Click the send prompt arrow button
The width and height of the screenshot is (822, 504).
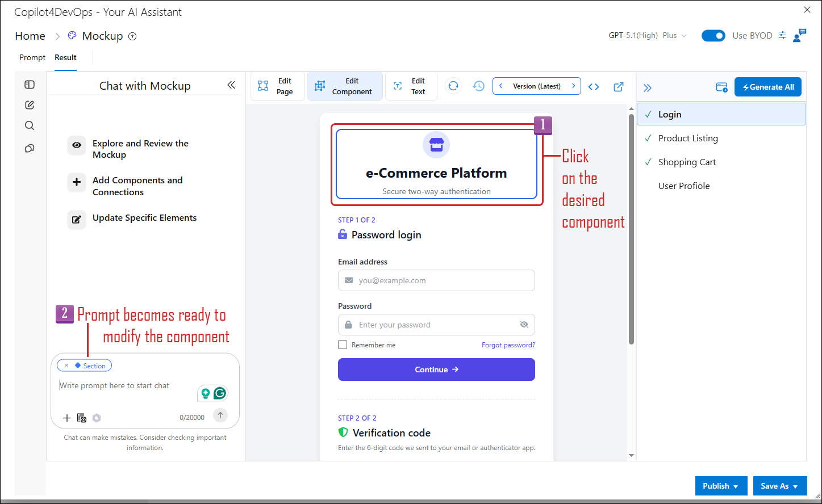pyautogui.click(x=220, y=415)
